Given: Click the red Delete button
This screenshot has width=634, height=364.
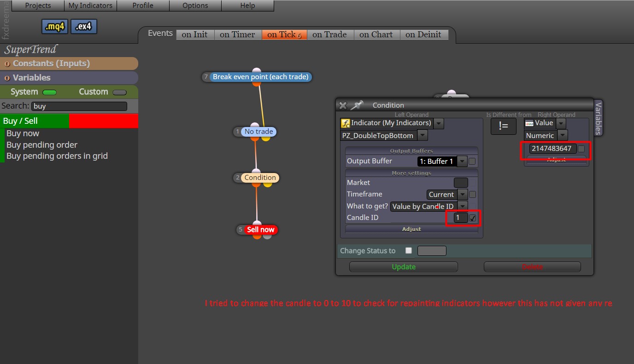Looking at the screenshot, I should point(532,267).
